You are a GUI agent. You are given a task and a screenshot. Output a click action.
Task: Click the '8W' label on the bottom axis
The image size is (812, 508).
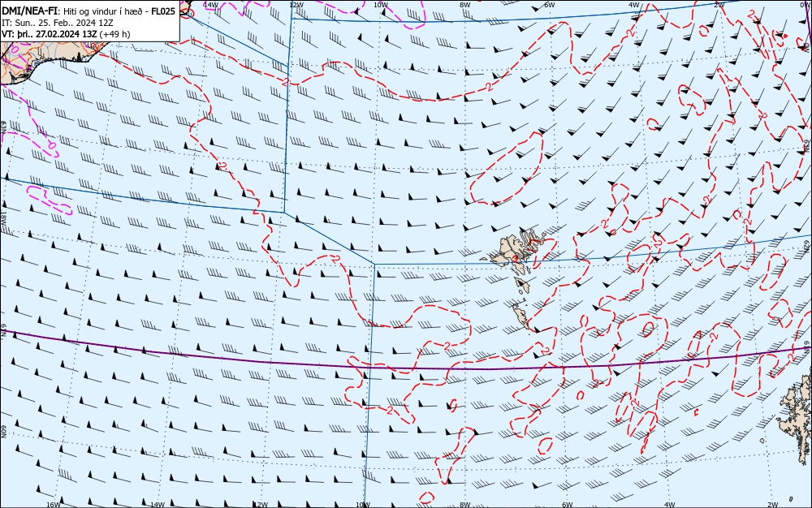click(x=465, y=505)
